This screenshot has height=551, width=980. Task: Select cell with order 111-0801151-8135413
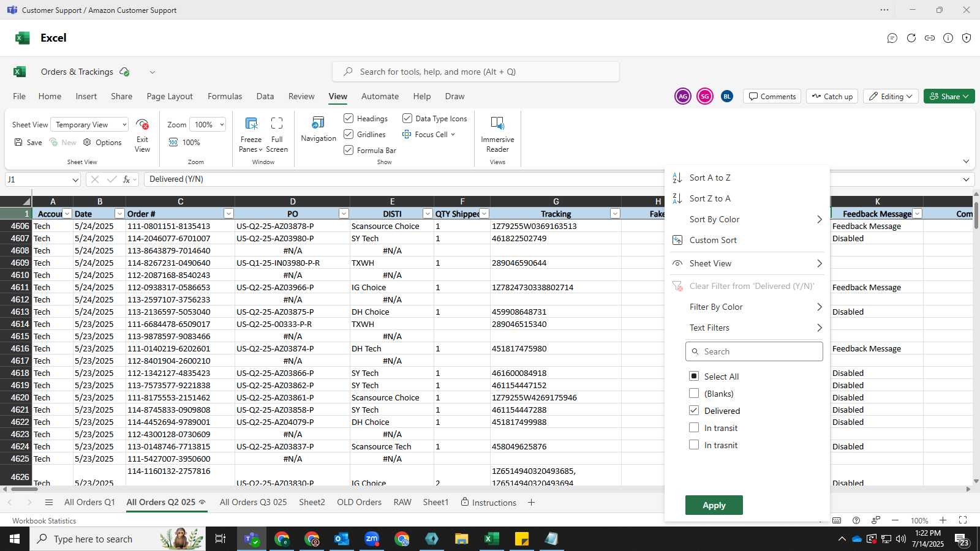click(180, 226)
